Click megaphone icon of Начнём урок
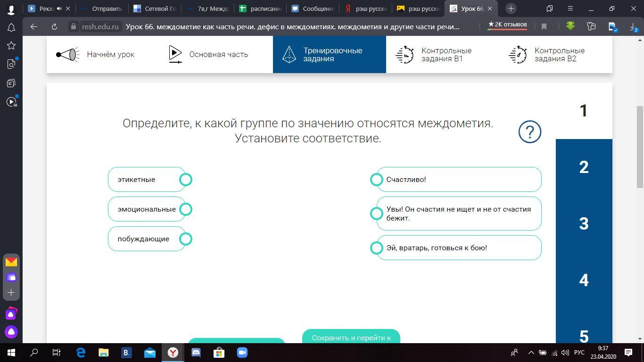The height and width of the screenshot is (362, 644). (68, 55)
